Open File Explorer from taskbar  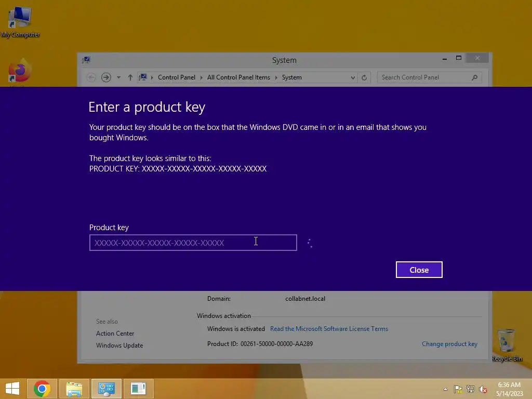click(74, 389)
